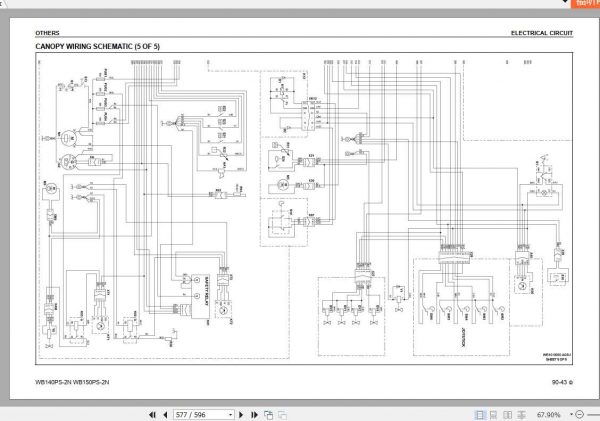The height and width of the screenshot is (421, 600).
Task: Click the orange button at top right
Action: pyautogui.click(x=585, y=4)
